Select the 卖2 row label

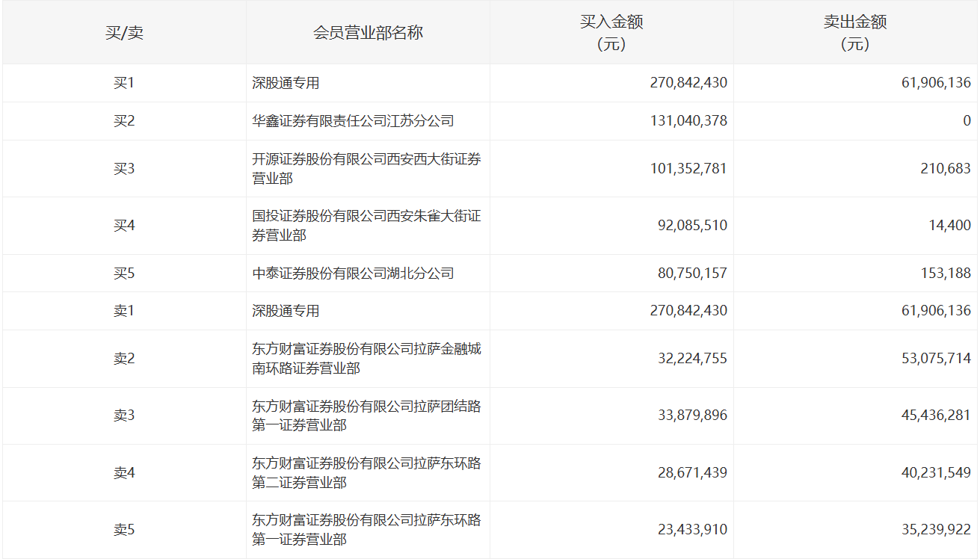124,359
